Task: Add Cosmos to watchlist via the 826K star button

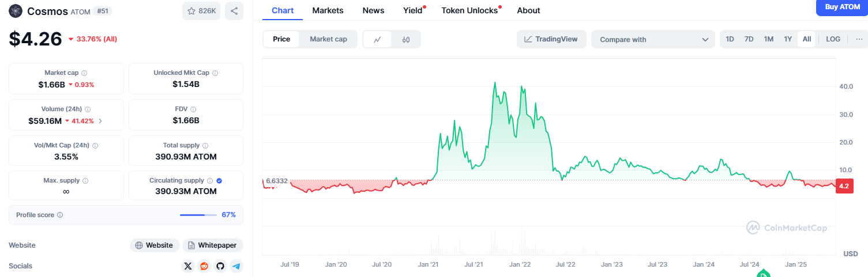Action: click(201, 10)
